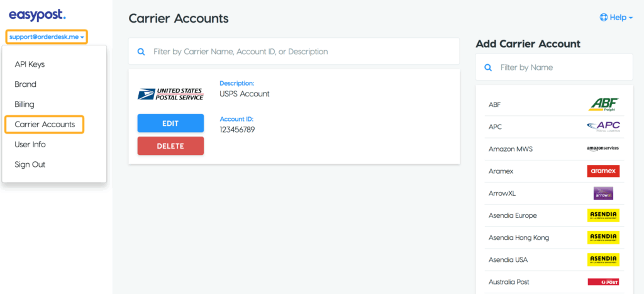Select API Keys from the menu
This screenshot has width=644, height=294.
pos(30,64)
